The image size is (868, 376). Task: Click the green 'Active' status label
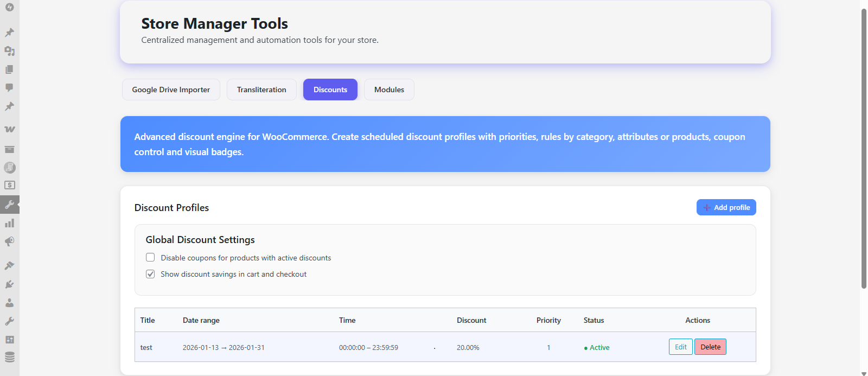597,347
